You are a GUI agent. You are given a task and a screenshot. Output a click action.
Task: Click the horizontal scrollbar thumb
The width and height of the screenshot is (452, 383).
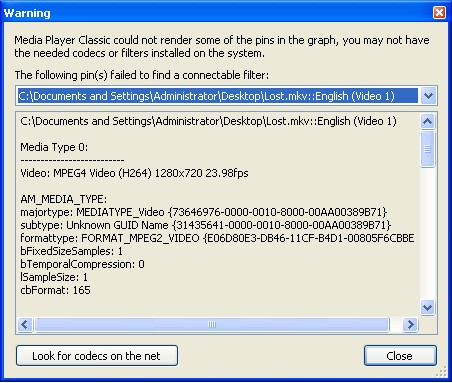click(x=212, y=324)
